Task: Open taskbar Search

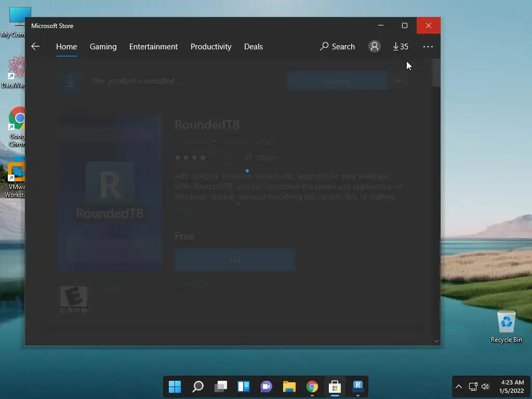Action: point(198,387)
